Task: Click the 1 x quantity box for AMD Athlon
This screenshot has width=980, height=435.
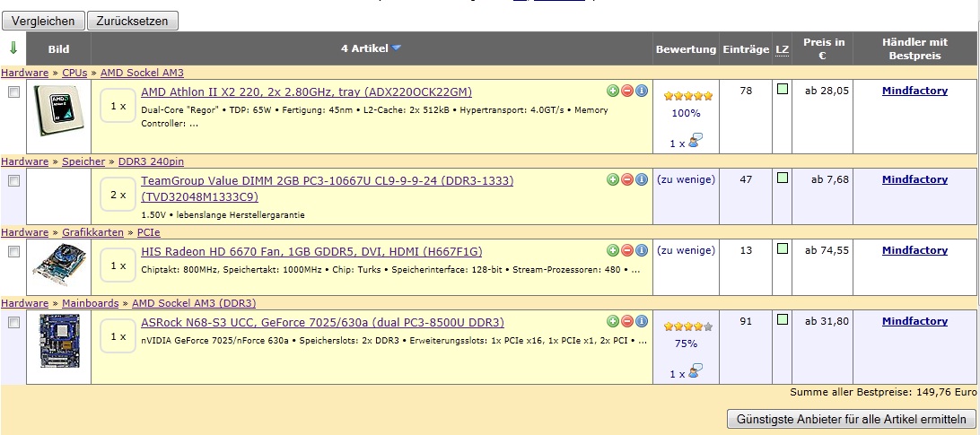Action: click(118, 106)
